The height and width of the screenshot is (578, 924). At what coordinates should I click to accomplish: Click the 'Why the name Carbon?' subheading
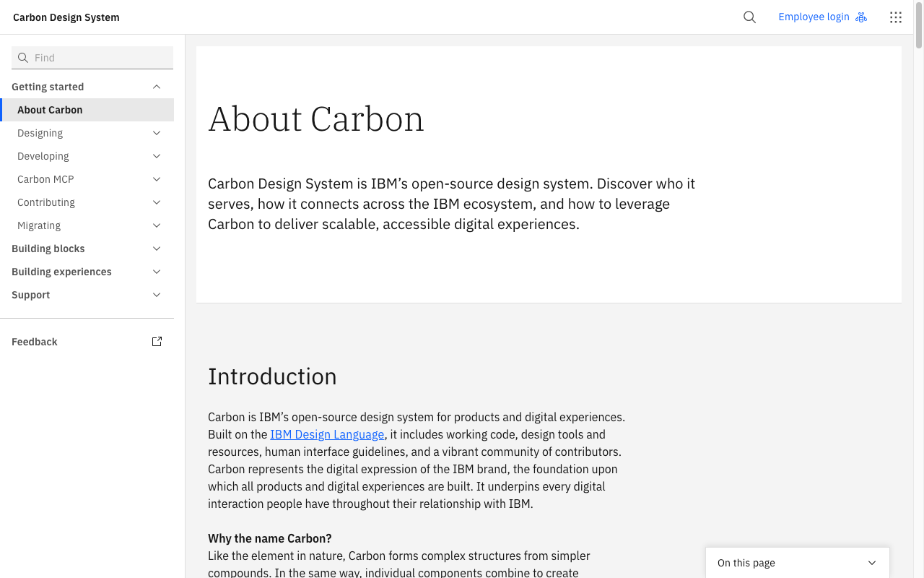(x=270, y=538)
